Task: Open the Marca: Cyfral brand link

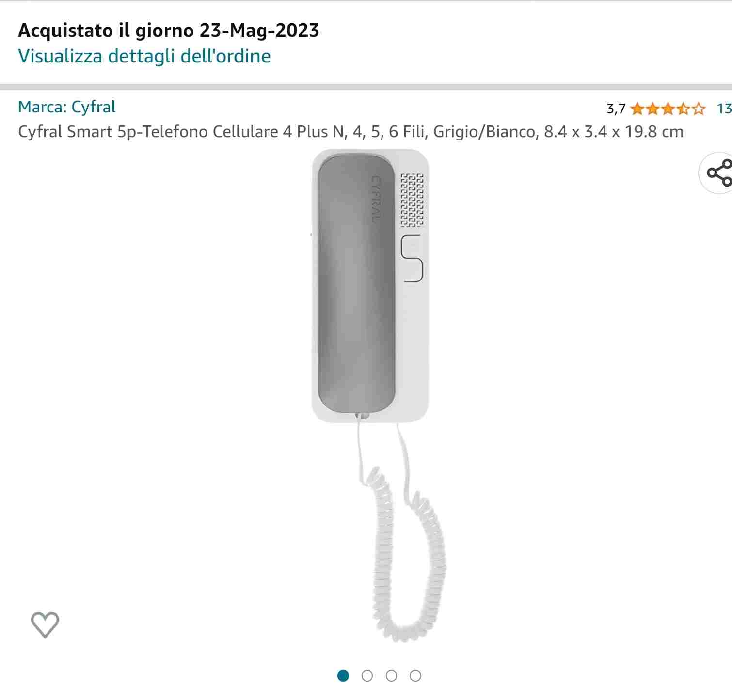Action: 67,107
